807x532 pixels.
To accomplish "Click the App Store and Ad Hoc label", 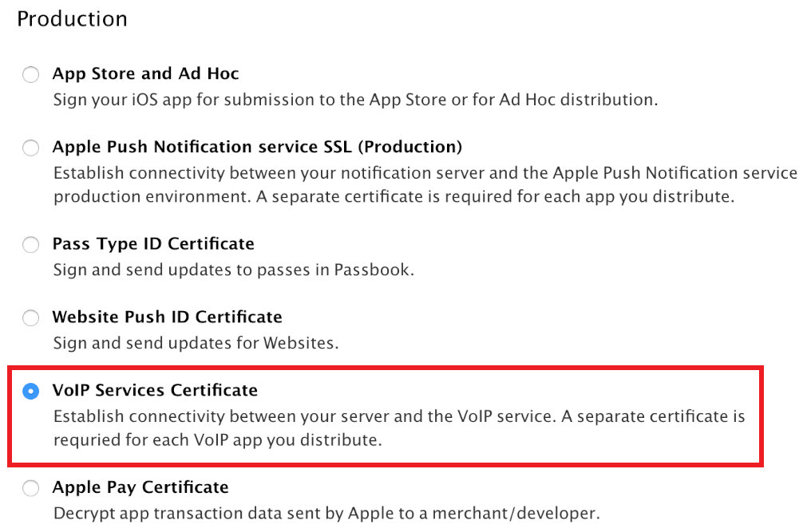I will [145, 73].
